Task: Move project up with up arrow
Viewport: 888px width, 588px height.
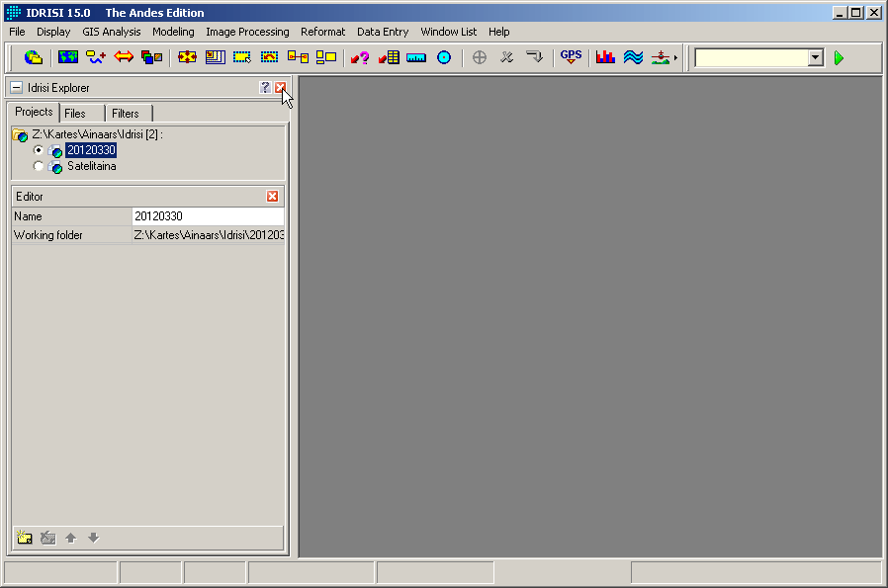Action: [71, 538]
